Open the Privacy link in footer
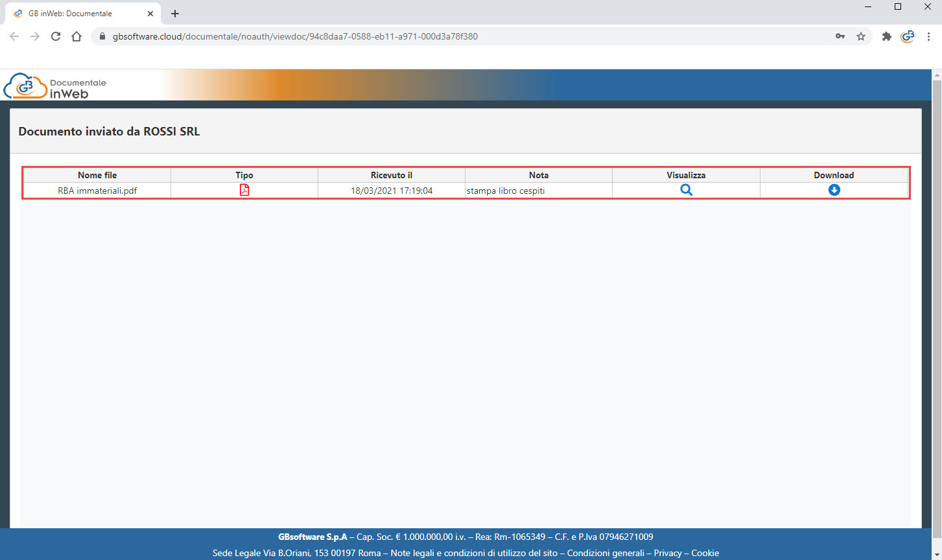 (668, 553)
